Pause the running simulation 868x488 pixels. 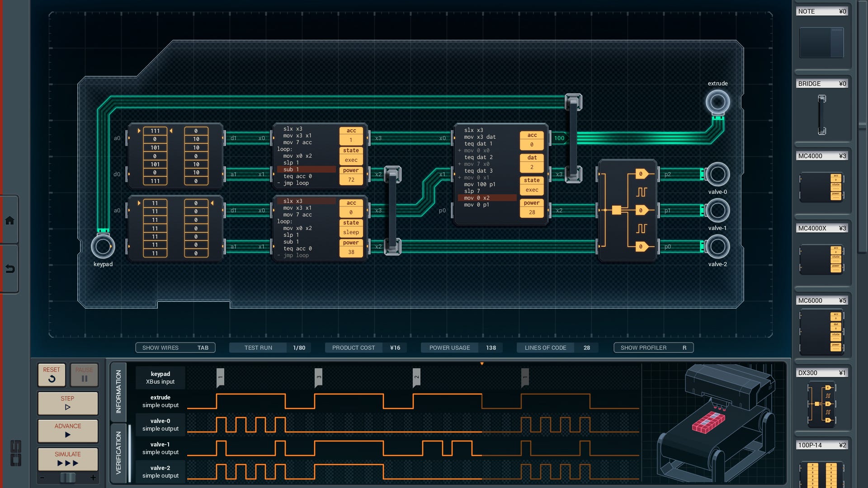[x=84, y=375]
